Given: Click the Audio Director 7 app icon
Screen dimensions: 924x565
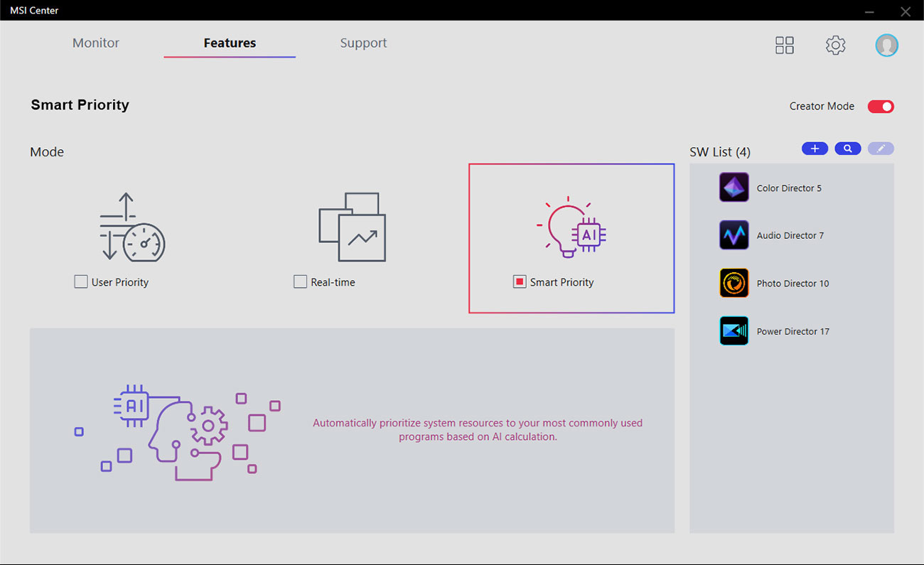Looking at the screenshot, I should 734,235.
